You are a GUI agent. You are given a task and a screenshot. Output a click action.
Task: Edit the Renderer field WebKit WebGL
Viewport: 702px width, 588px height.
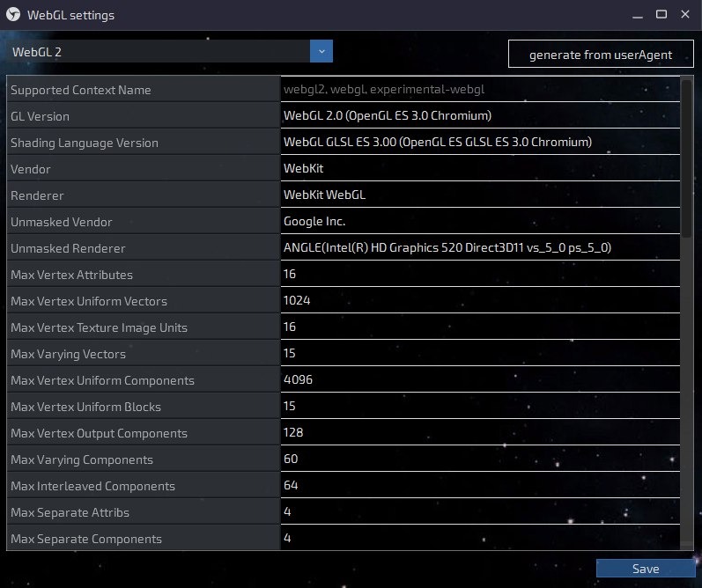(x=480, y=195)
